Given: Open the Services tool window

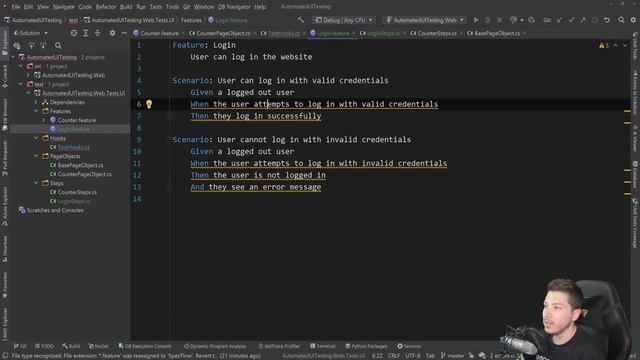Looking at the screenshot, I should (x=409, y=346).
